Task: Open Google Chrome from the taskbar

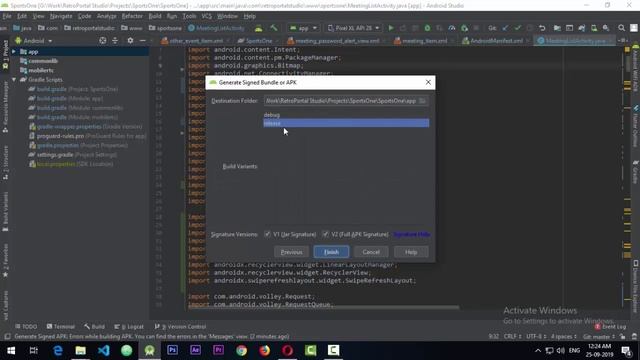Action: 241,350
